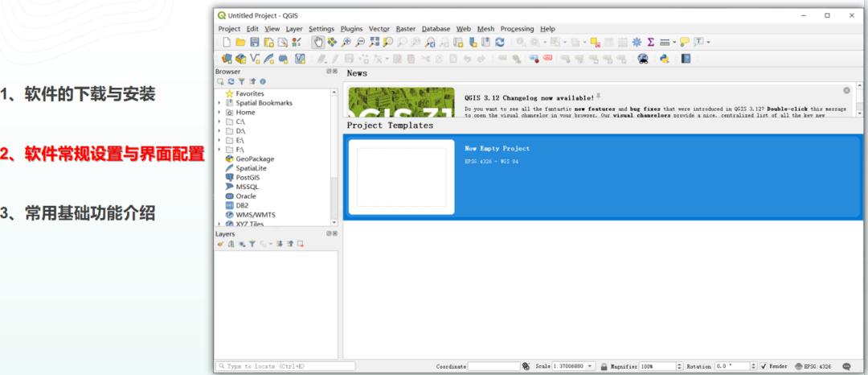Viewport: 868px width, 375px height.
Task: Click the Zoom Full extent icon
Action: tap(375, 42)
